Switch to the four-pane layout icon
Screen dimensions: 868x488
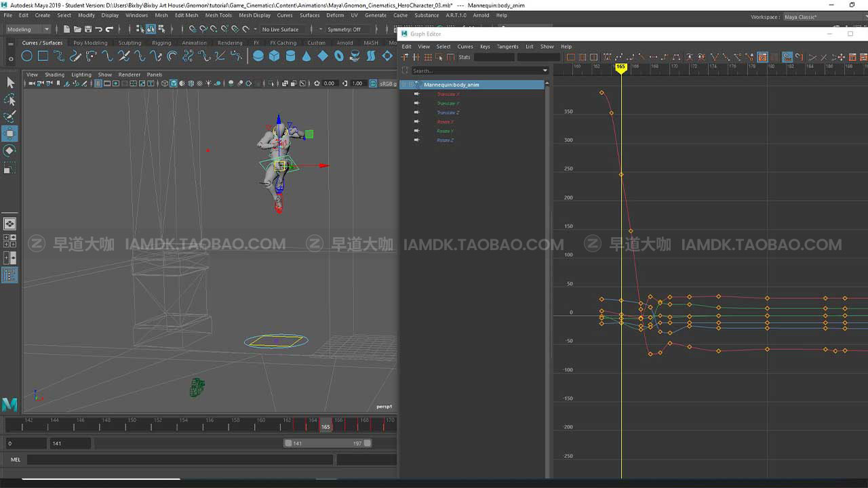[10, 240]
